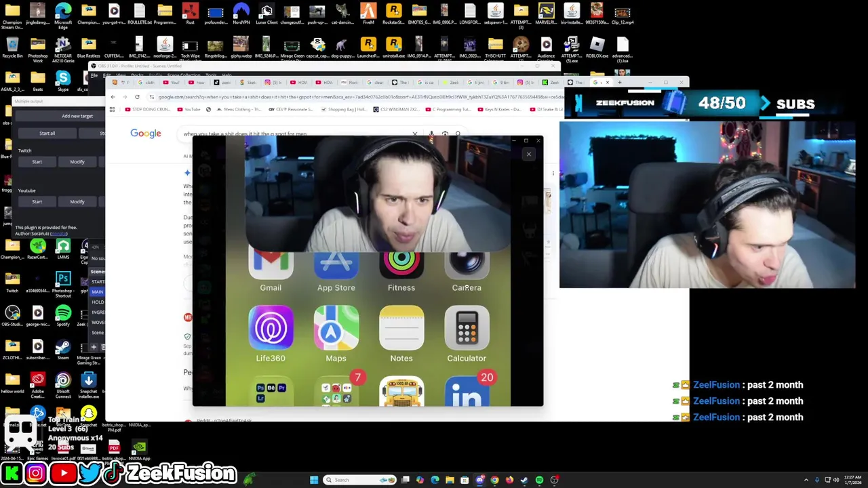Select the Snapchat Installer desktop icon

click(88, 385)
